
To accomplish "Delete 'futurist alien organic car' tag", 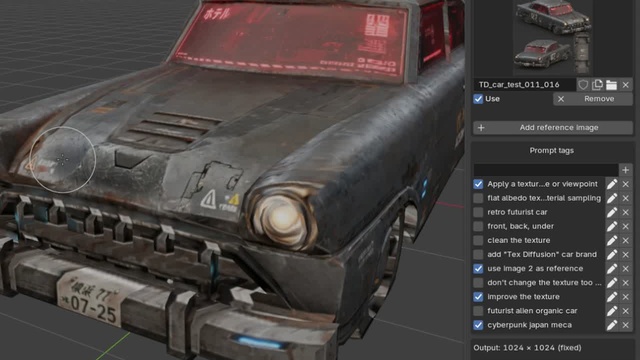I will point(625,311).
